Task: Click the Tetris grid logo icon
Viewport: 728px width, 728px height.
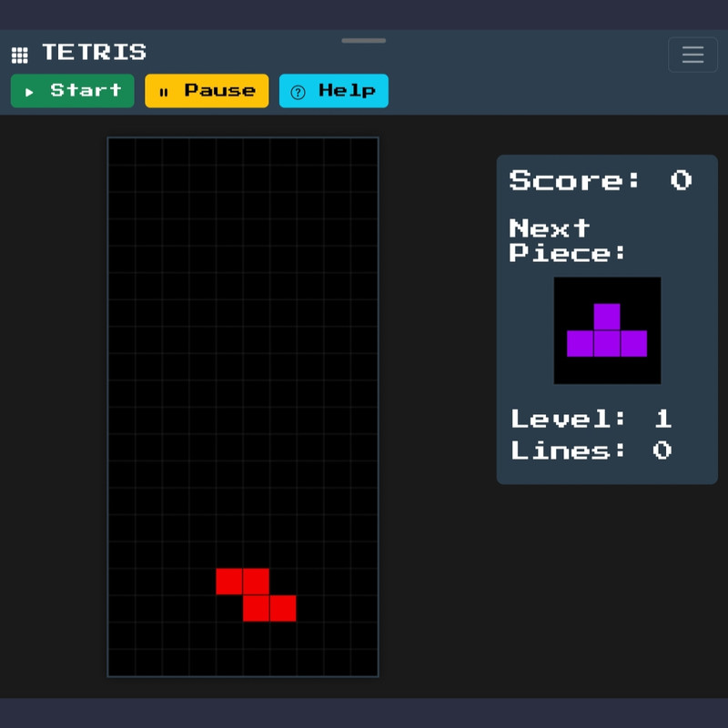Action: pos(19,55)
